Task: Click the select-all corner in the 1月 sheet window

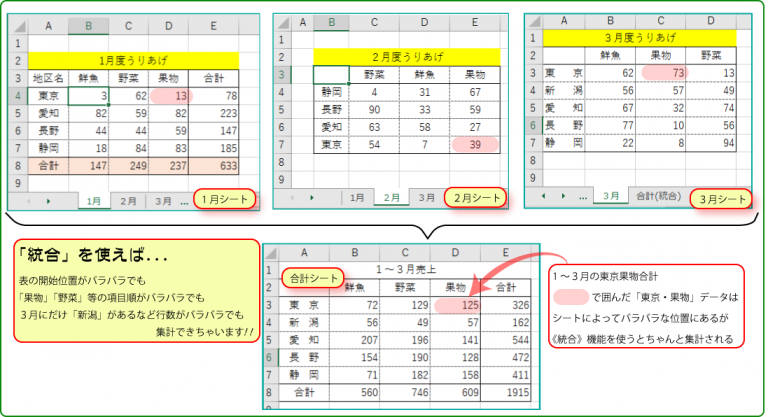Action: pyautogui.click(x=18, y=26)
